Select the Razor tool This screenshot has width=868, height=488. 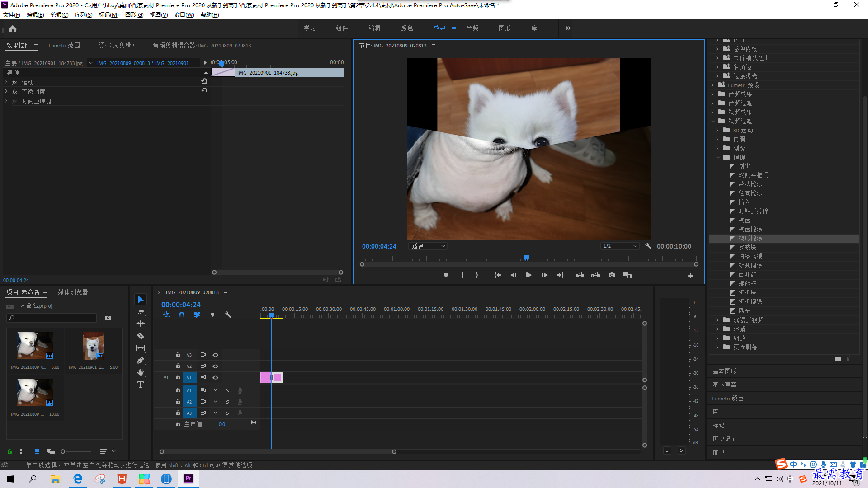pyautogui.click(x=141, y=336)
